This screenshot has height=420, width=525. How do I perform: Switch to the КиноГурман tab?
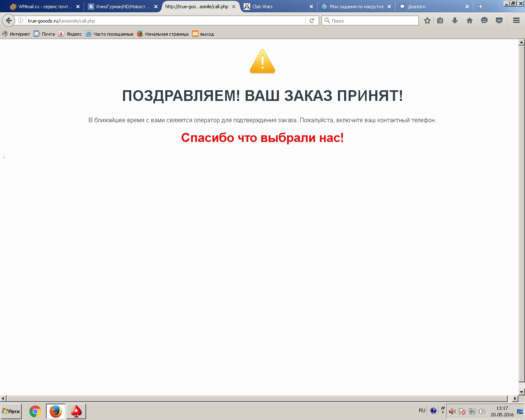tap(123, 7)
